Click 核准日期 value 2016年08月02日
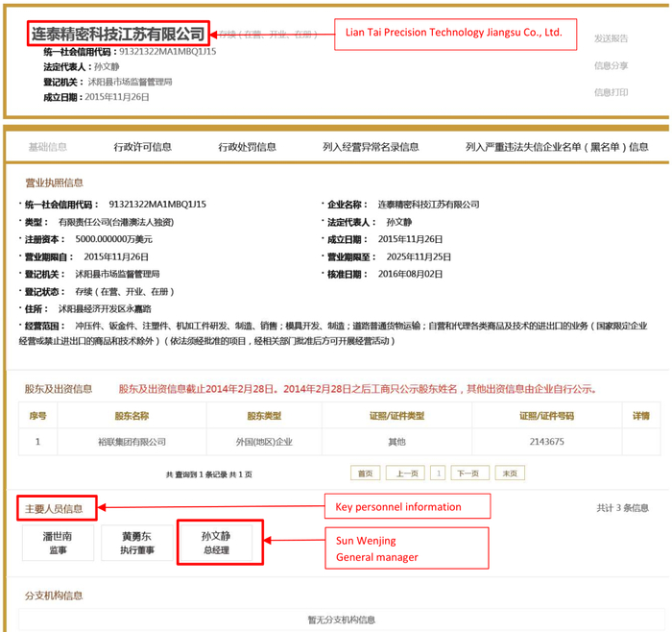Viewport: 672px width, 632px height. pos(410,274)
